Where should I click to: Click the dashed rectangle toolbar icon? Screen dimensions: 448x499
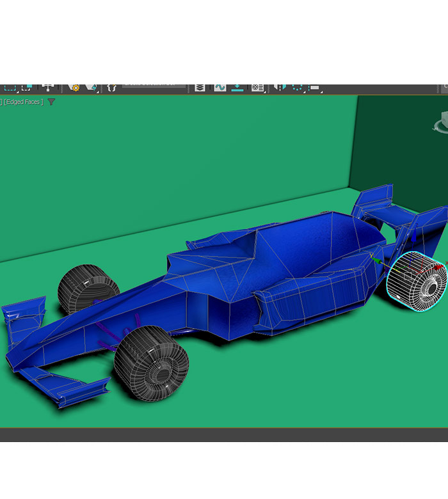click(314, 88)
